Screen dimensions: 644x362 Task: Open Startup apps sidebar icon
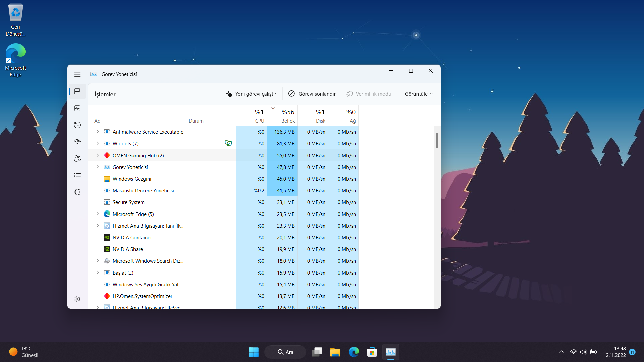click(77, 141)
